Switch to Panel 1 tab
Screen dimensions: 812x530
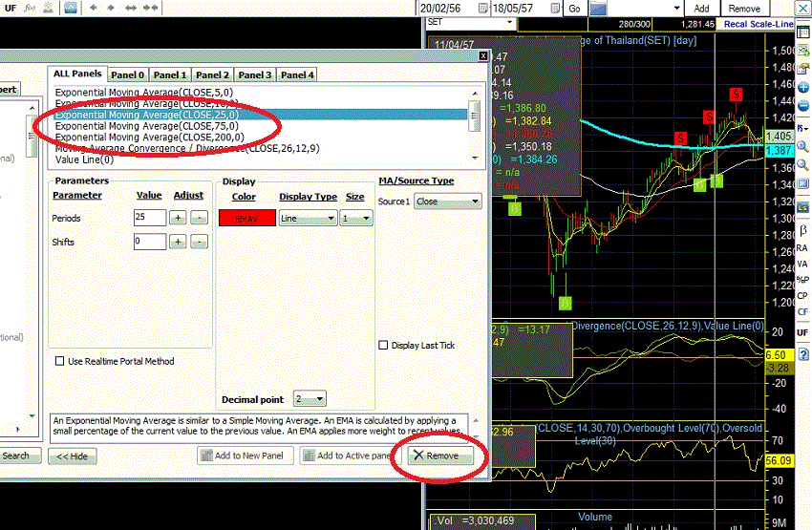coord(170,75)
